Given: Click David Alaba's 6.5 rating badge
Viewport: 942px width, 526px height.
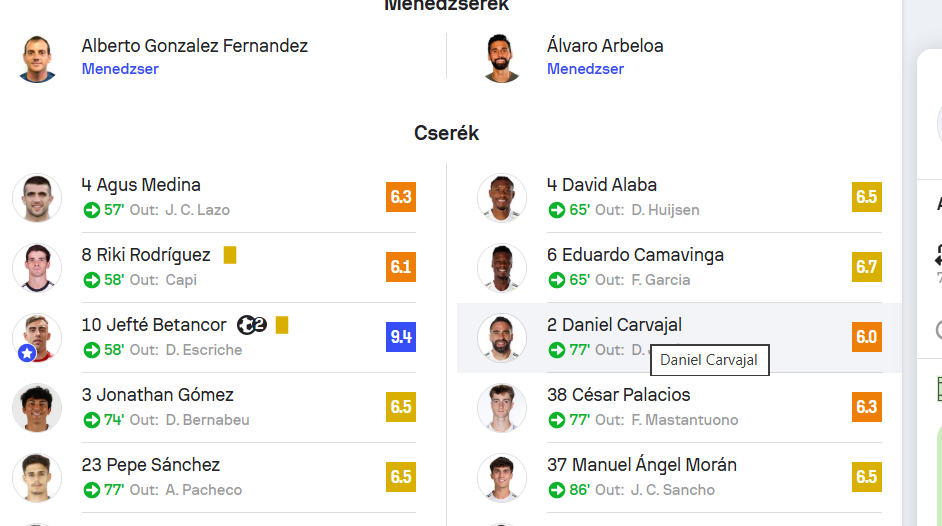Looking at the screenshot, I should pos(866,197).
